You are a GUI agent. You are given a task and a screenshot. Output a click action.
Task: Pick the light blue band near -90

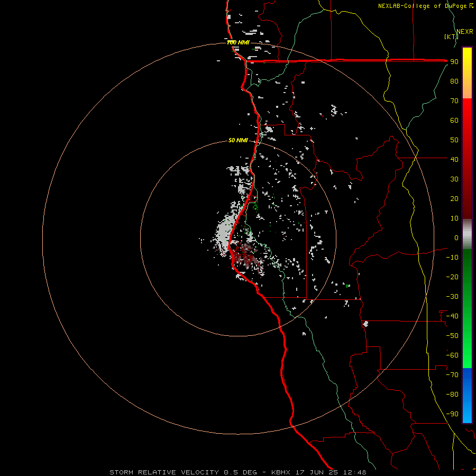click(x=467, y=414)
